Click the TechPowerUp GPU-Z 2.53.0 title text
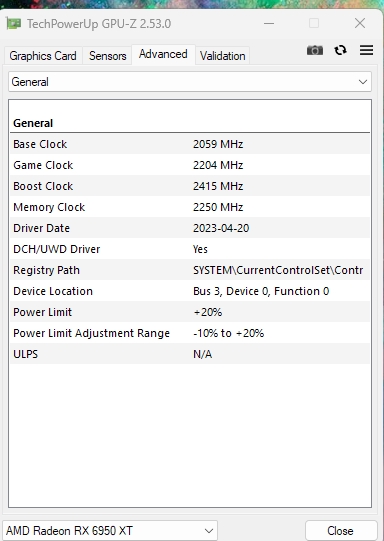Screen dimensions: 384x541 click(99, 24)
